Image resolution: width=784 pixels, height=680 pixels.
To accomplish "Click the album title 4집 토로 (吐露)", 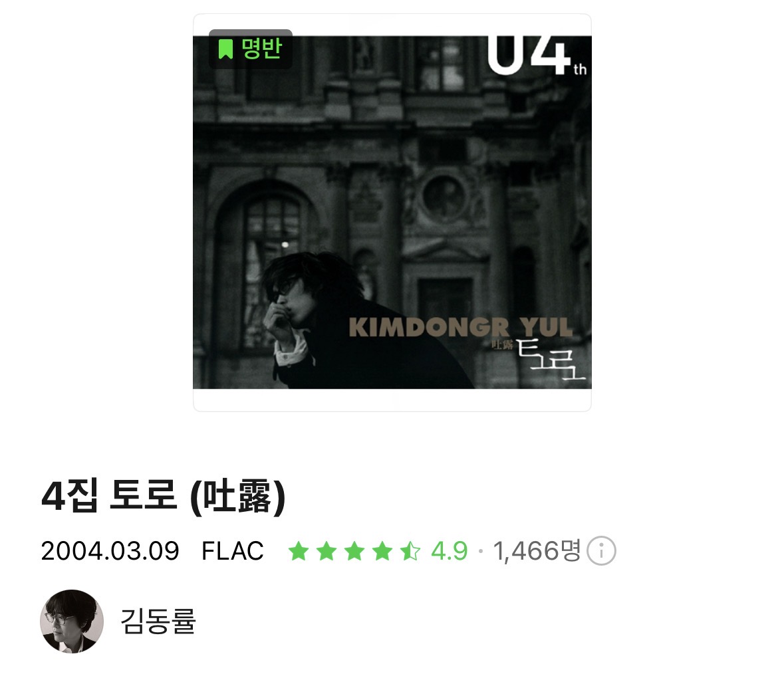I will pyautogui.click(x=164, y=496).
